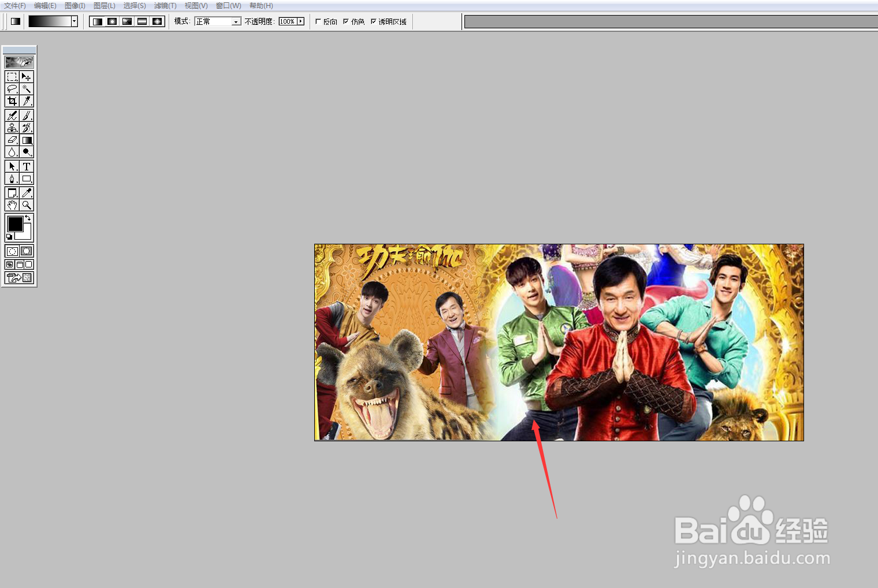The width and height of the screenshot is (878, 588).
Task: Click Jump to ImageReady button
Action: 19,278
